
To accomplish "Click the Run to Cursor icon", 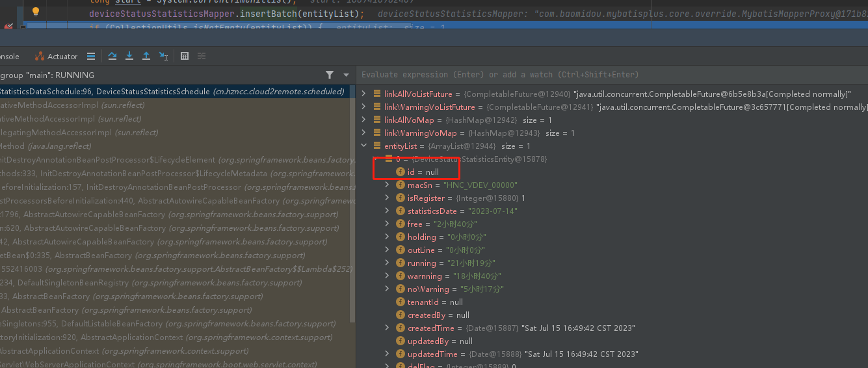I will [x=164, y=57].
